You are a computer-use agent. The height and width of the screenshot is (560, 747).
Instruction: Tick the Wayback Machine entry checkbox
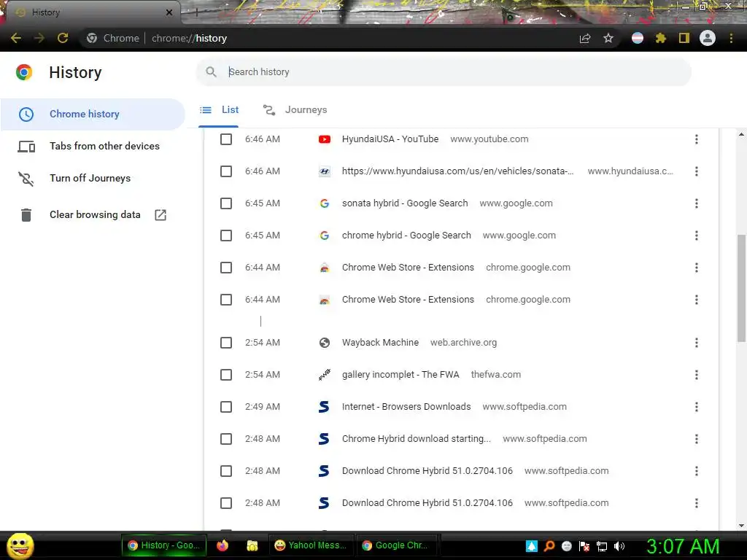(x=226, y=343)
